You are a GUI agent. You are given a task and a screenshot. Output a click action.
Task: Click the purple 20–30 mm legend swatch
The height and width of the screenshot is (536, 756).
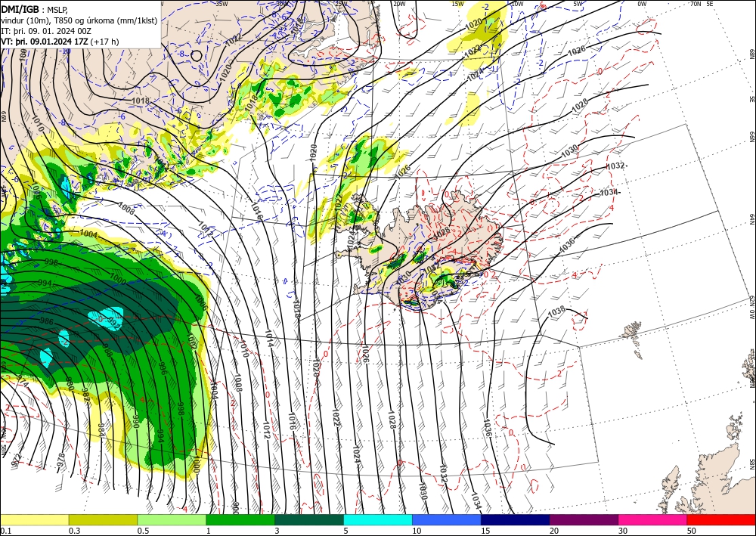coord(584,519)
